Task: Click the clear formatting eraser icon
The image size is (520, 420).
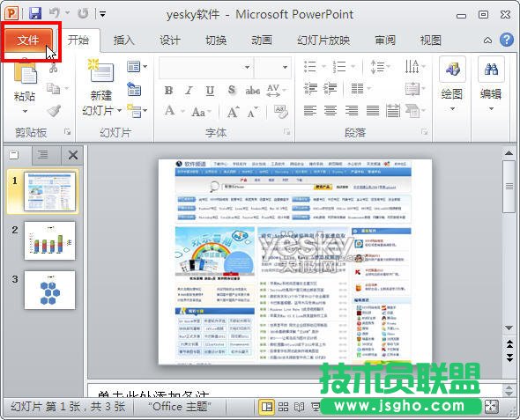Action: pyautogui.click(x=281, y=111)
